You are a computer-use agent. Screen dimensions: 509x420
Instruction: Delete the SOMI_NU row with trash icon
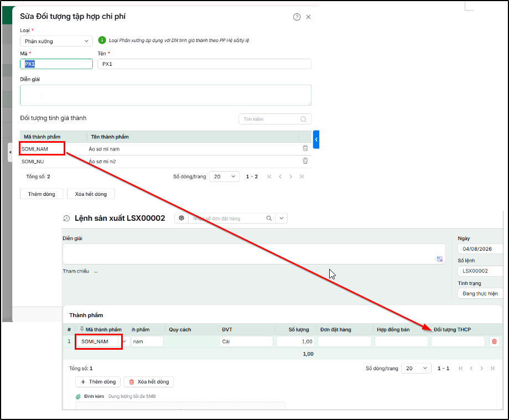305,160
